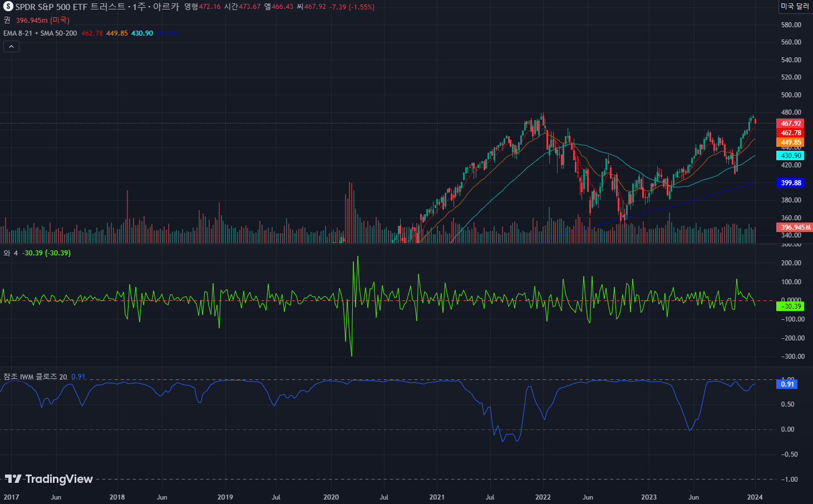The image size is (813, 504).
Task: Click the 엘 low value 466.43
Action: point(283,7)
